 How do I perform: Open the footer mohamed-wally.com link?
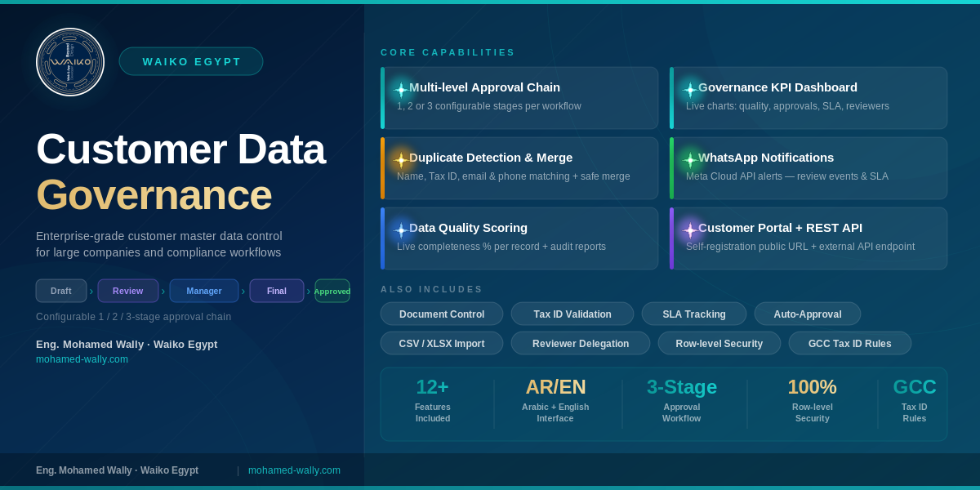click(294, 470)
